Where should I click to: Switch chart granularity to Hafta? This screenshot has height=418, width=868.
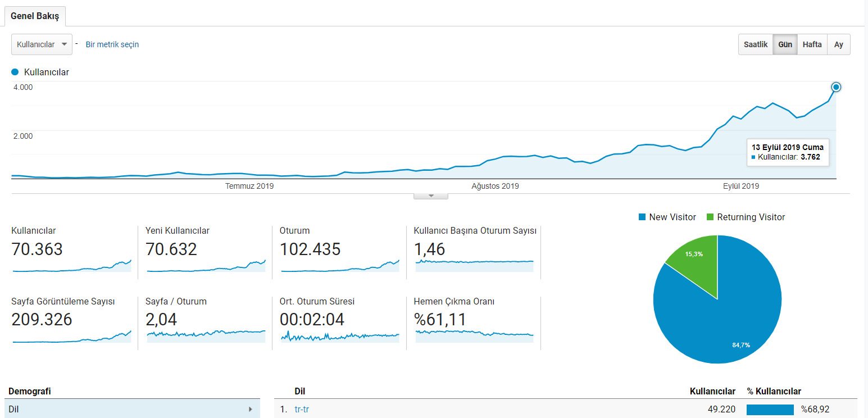[812, 44]
